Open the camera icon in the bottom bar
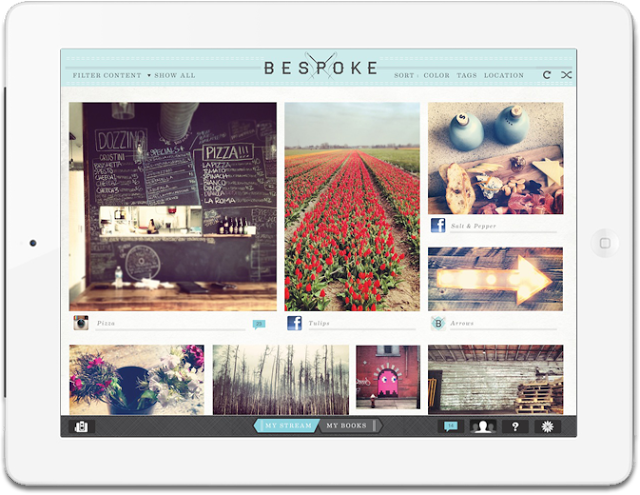 click(81, 427)
